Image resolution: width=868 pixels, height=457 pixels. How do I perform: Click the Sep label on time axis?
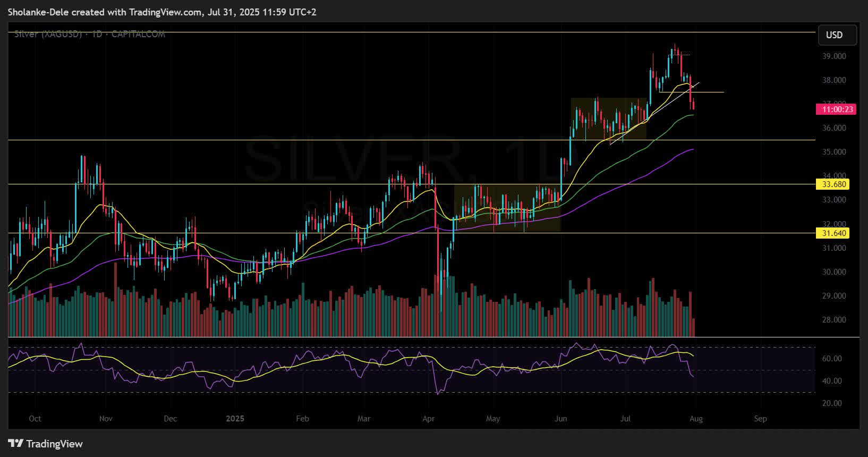coord(760,419)
